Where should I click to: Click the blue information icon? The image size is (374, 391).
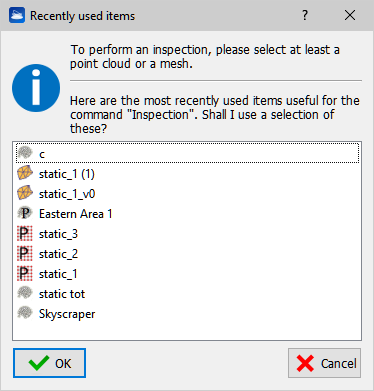click(36, 88)
